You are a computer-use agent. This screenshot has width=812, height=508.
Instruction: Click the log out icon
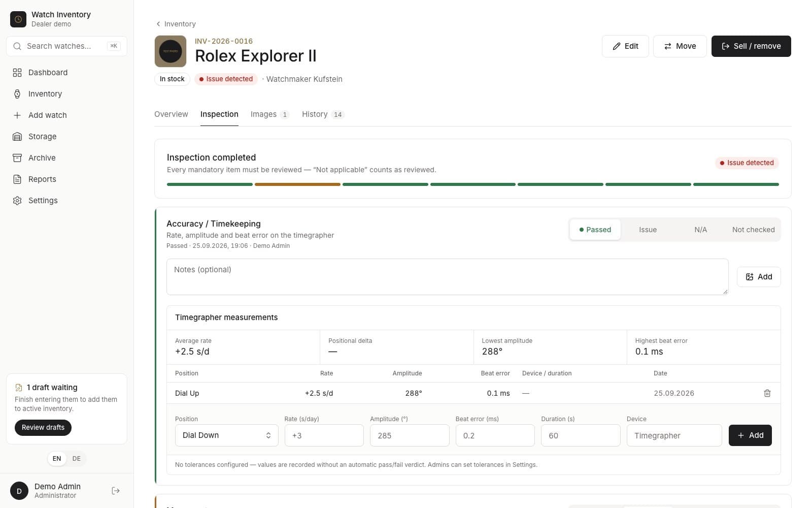coord(116,491)
